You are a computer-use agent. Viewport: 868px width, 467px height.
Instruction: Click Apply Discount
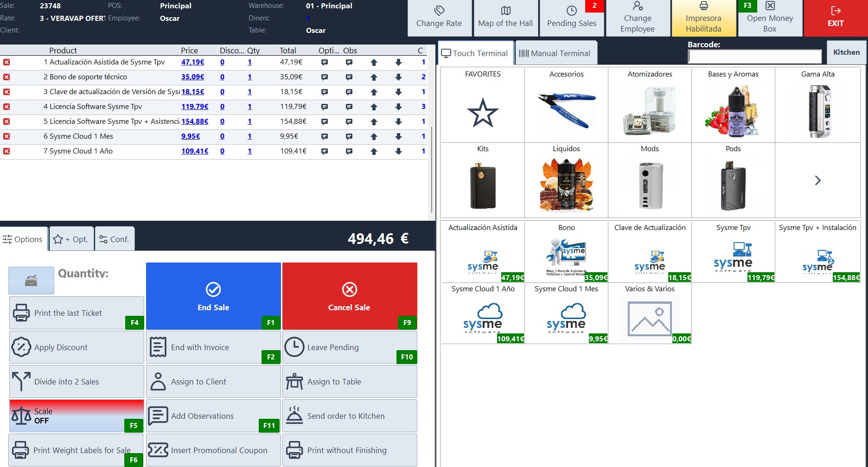point(77,347)
